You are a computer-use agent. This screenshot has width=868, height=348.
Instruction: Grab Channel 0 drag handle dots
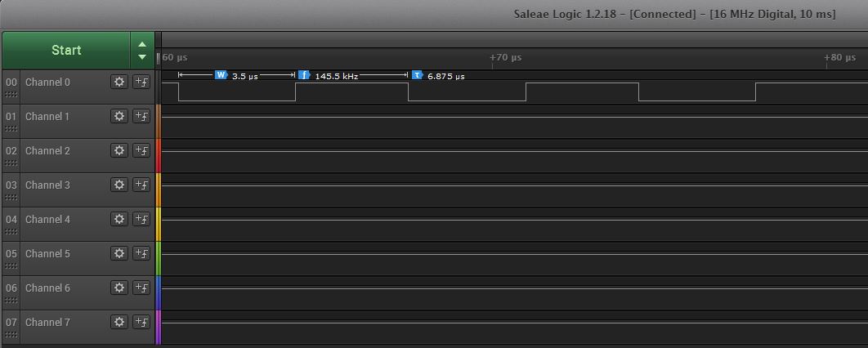point(11,95)
